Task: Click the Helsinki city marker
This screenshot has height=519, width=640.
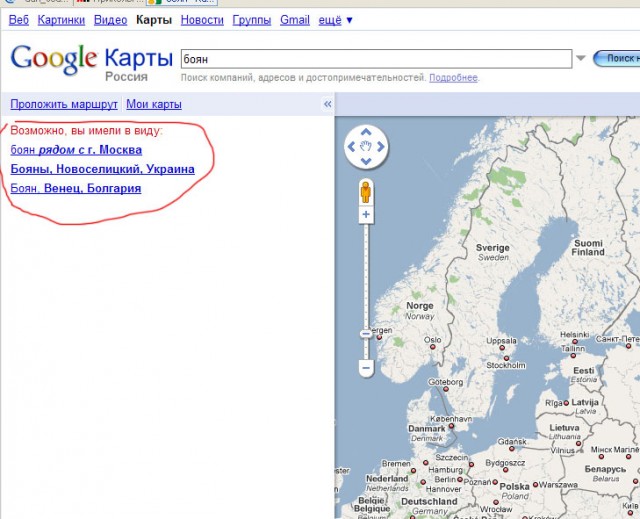Action: [x=575, y=342]
